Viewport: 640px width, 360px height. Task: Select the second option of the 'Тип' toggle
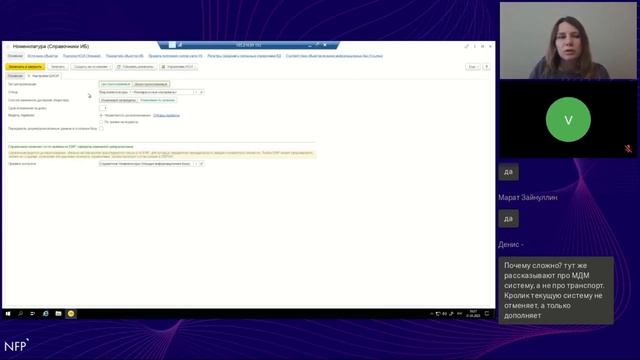coord(151,84)
